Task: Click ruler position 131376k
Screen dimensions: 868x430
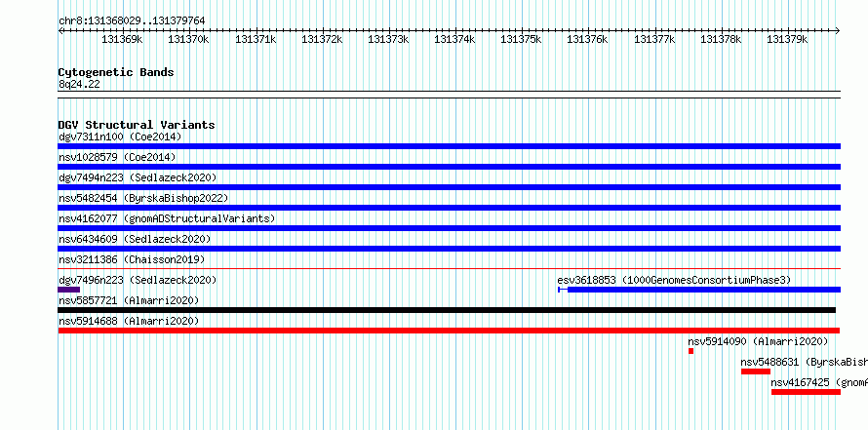Action: (x=588, y=39)
